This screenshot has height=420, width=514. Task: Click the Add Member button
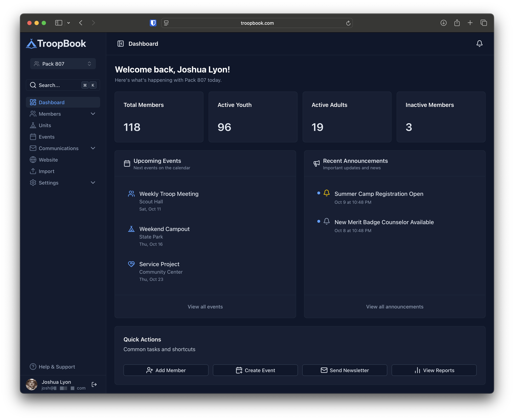point(166,370)
